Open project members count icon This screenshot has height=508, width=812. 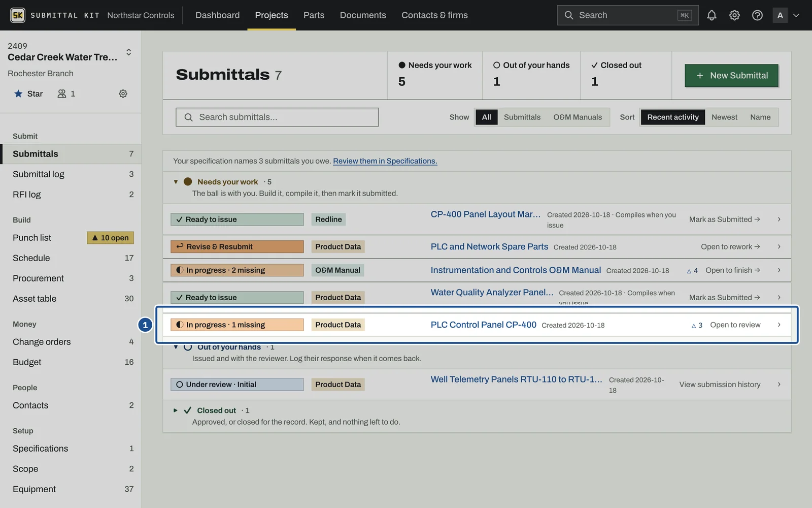pos(66,93)
